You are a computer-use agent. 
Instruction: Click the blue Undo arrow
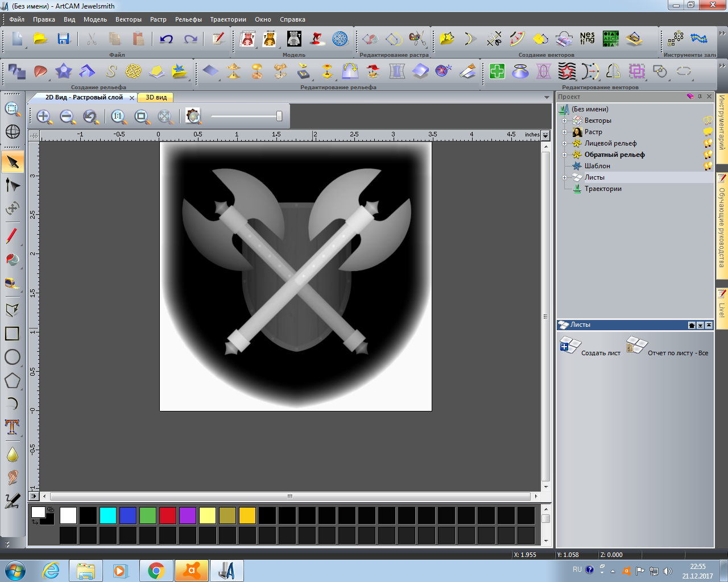[x=166, y=39]
